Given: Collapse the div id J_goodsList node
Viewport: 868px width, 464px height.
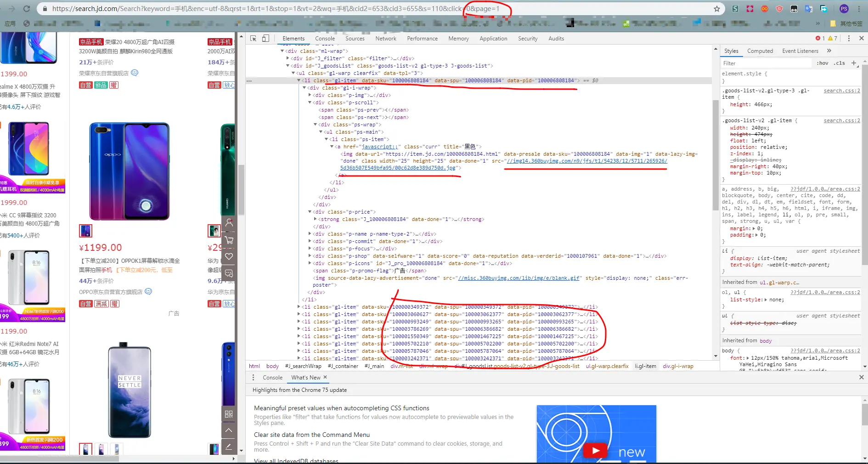Looking at the screenshot, I should [x=288, y=66].
